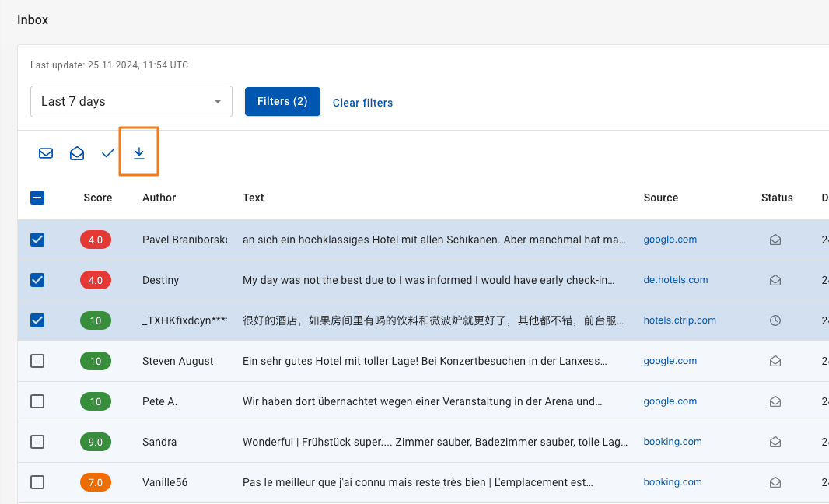Click author name Pavel Braniborsk
The height and width of the screenshot is (504, 829).
184,240
